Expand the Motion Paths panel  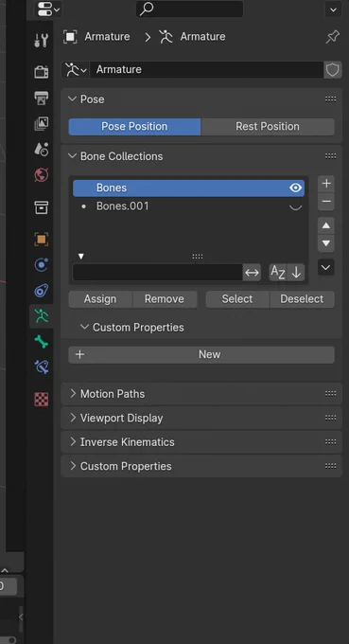click(x=73, y=394)
